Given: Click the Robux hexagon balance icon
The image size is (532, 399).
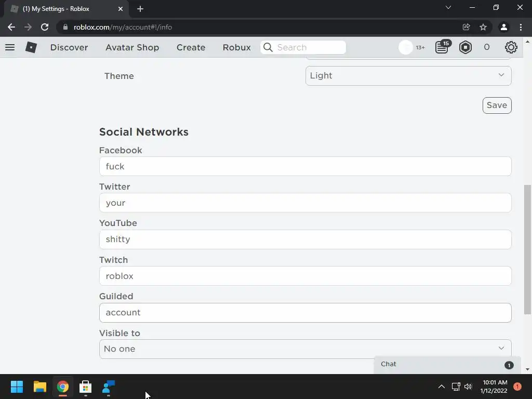Looking at the screenshot, I should pyautogui.click(x=465, y=47).
